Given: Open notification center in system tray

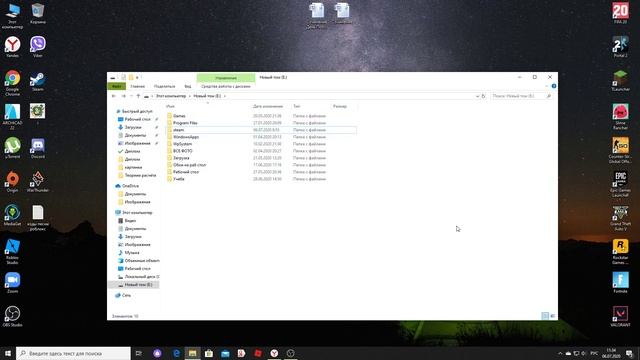Looking at the screenshot, I should click(x=629, y=353).
